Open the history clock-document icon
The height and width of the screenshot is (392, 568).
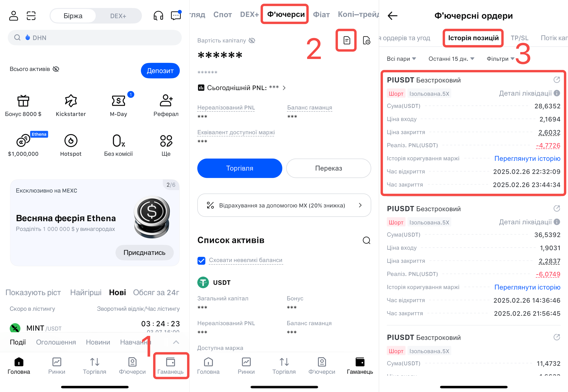tap(366, 40)
